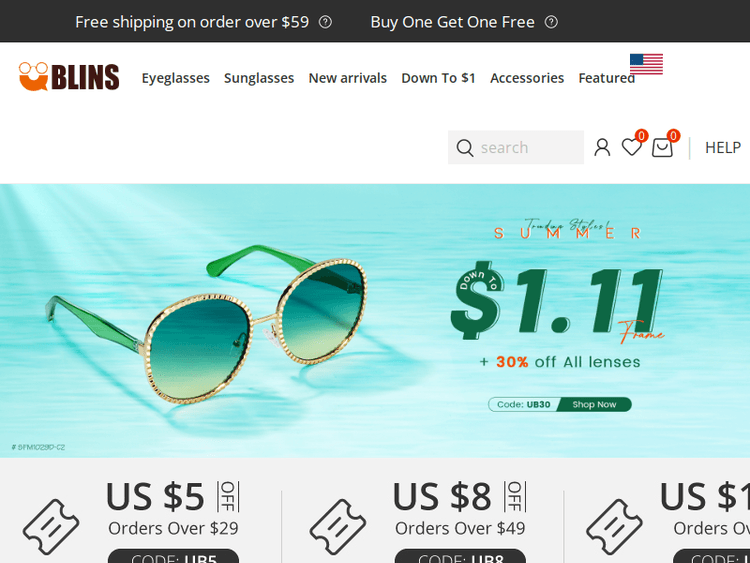Open the Sunglasses menu

pos(259,78)
